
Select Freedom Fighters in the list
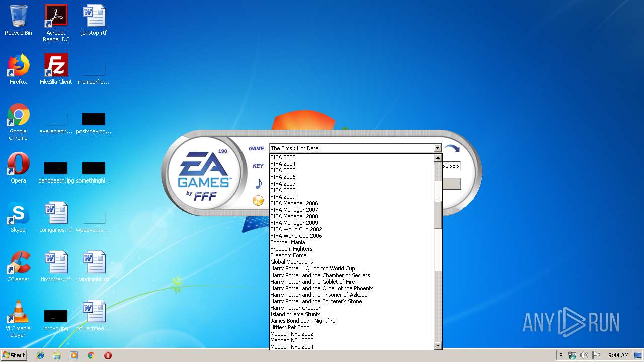click(x=351, y=249)
